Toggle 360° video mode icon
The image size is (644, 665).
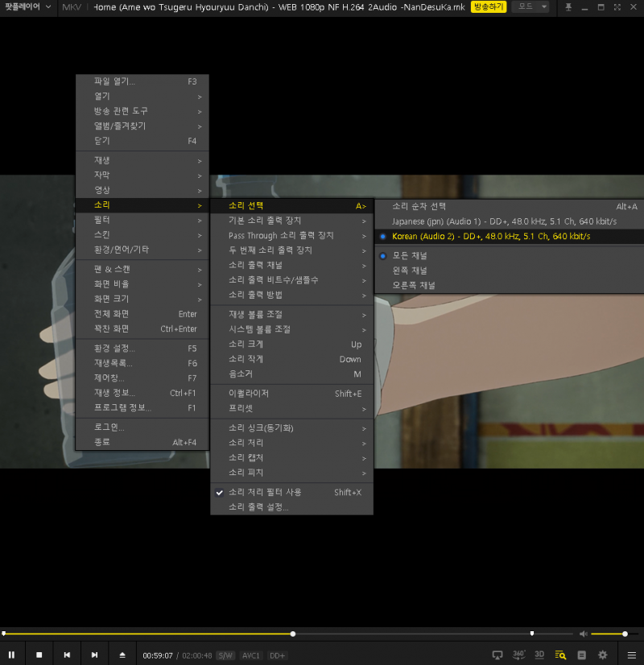coord(519,655)
